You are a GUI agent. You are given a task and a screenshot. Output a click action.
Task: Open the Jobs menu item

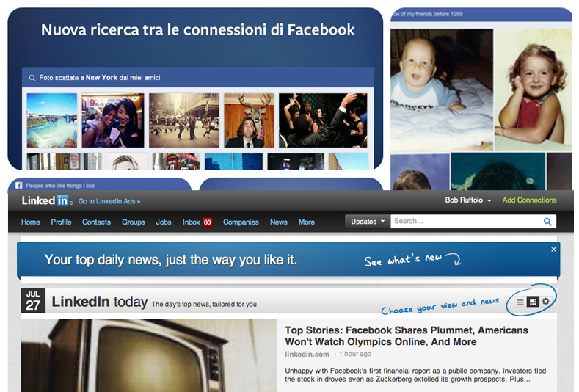pyautogui.click(x=164, y=222)
